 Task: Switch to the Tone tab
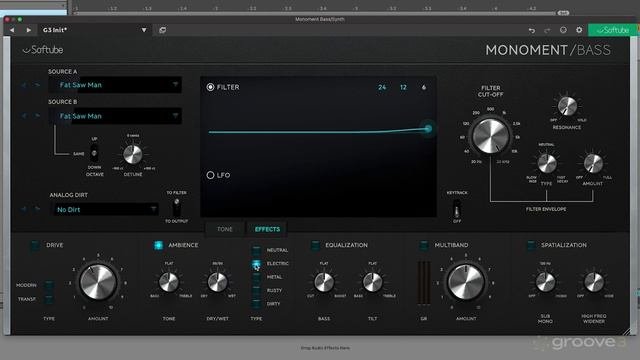(225, 229)
